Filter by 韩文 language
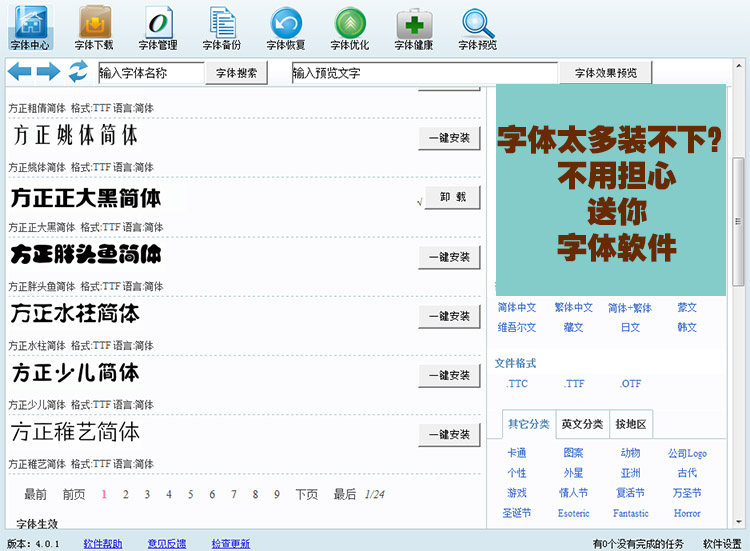Viewport: 750px width, 551px height. [687, 328]
